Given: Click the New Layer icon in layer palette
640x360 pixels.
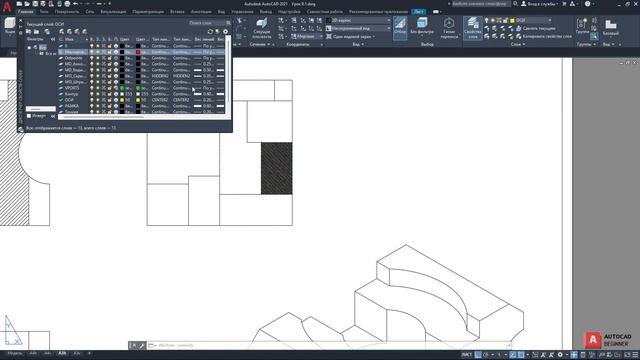Looking at the screenshot, I should tap(62, 31).
